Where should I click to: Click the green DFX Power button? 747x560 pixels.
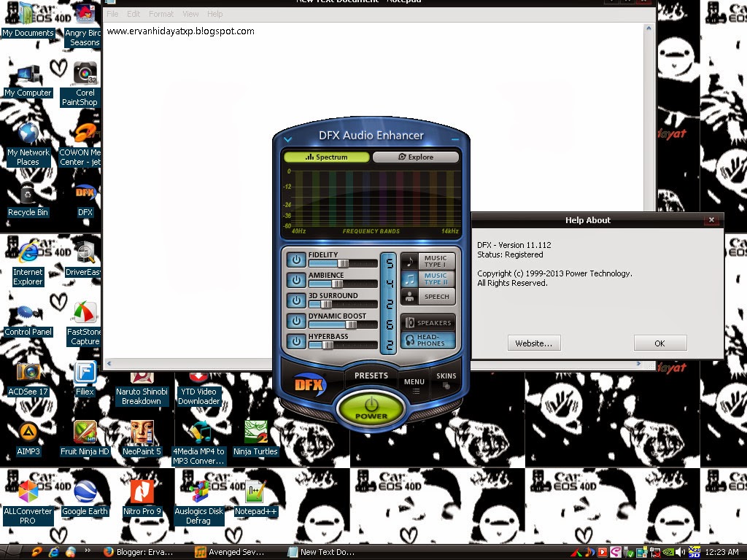[371, 408]
